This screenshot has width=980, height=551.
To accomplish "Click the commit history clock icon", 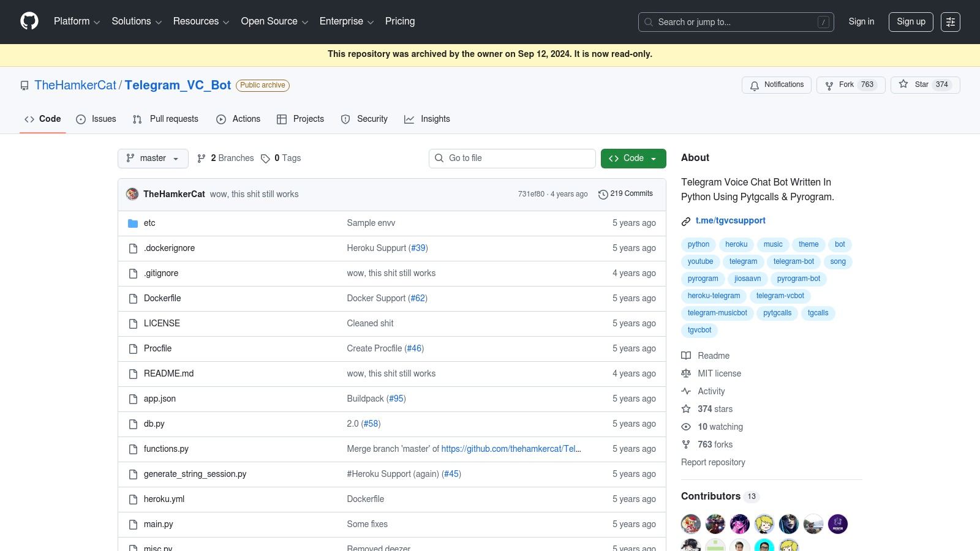I will point(603,194).
